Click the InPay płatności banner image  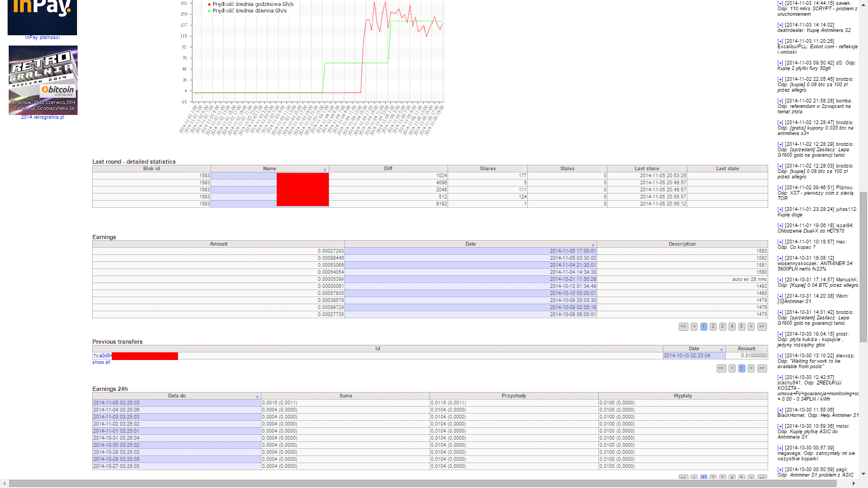42,16
